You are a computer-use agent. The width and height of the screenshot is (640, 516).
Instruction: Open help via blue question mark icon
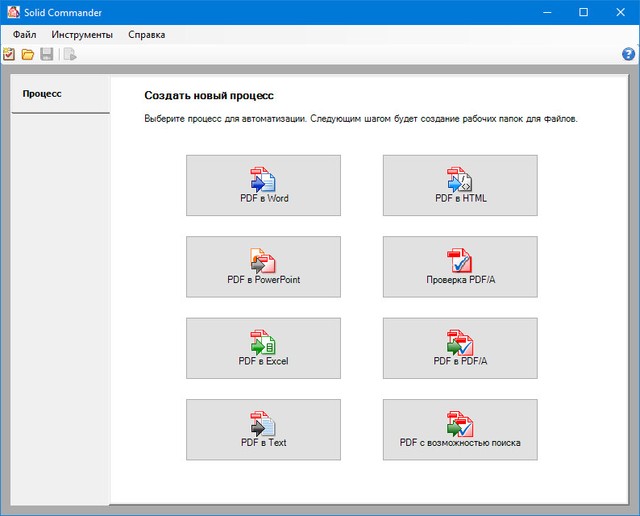tap(629, 54)
